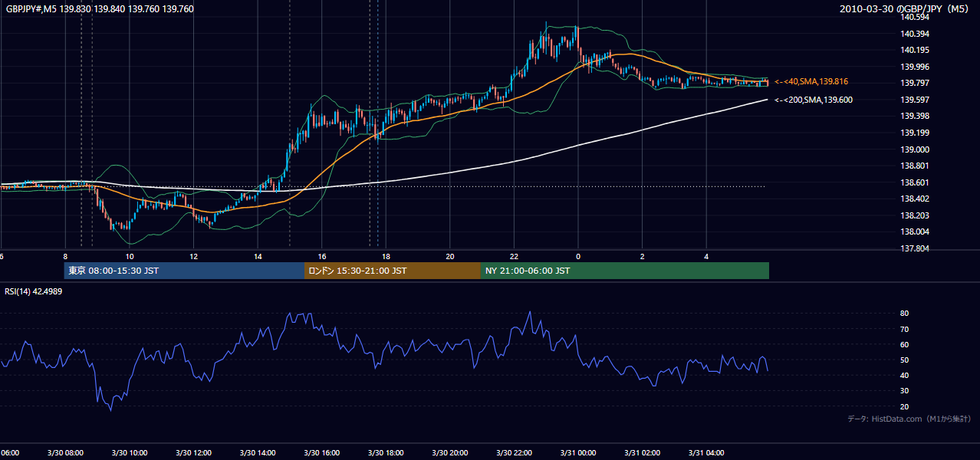The height and width of the screenshot is (460, 980).
Task: Select the ロンドン 15:30-21:00 JST session bar
Action: pos(393,271)
